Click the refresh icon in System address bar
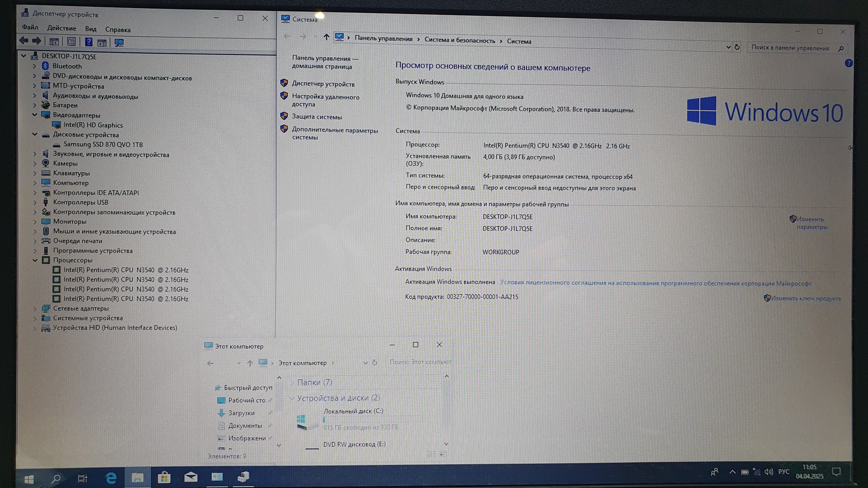The width and height of the screenshot is (868, 488). (x=737, y=47)
